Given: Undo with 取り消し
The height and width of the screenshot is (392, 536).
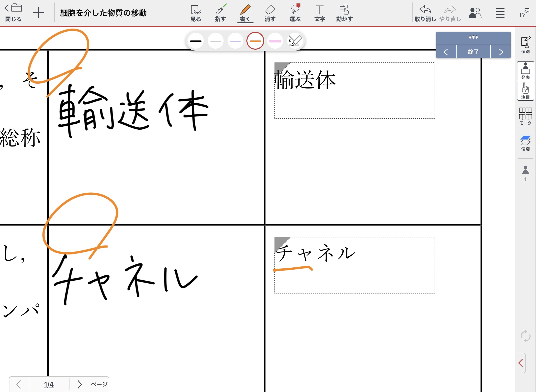Looking at the screenshot, I should tap(425, 13).
